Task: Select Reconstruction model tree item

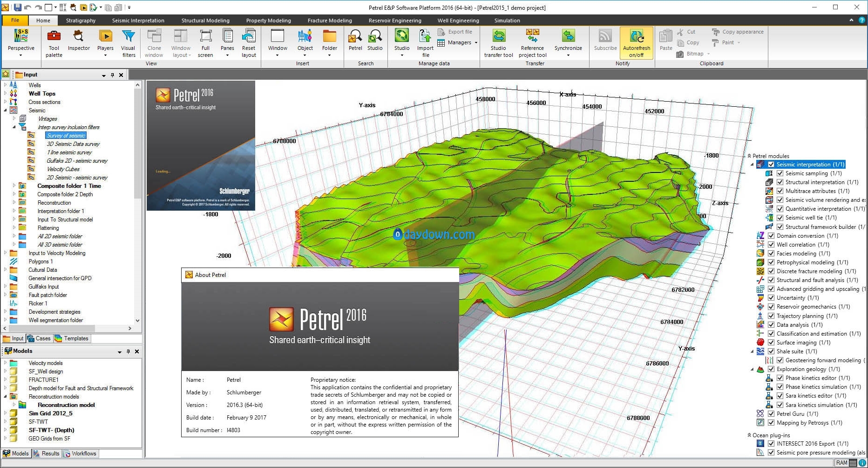Action: point(66,405)
